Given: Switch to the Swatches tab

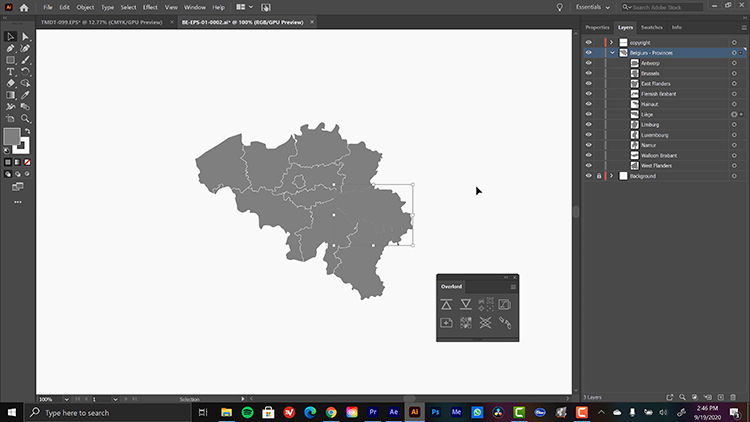Looking at the screenshot, I should (x=651, y=28).
